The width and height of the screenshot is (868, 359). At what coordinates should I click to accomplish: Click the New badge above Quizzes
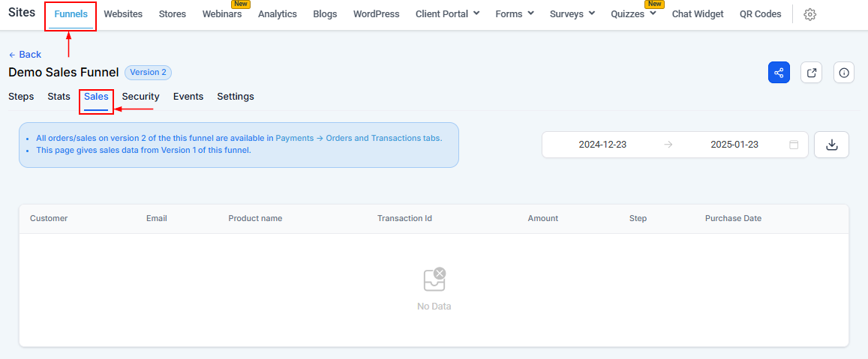(x=655, y=4)
